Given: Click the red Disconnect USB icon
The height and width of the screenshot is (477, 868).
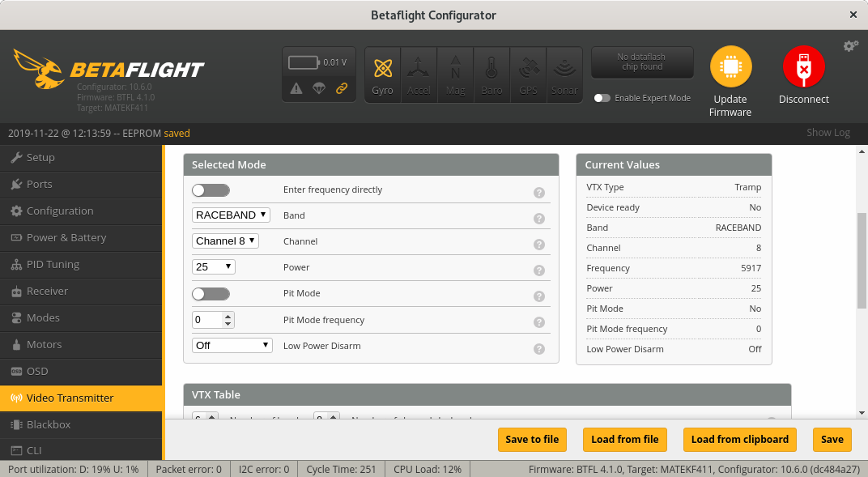Looking at the screenshot, I should click(804, 66).
